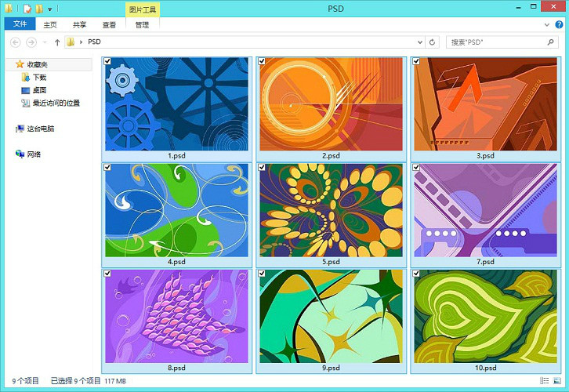Viewport: 569px width, 392px height.
Task: Open the Help question mark icon
Action: [559, 24]
